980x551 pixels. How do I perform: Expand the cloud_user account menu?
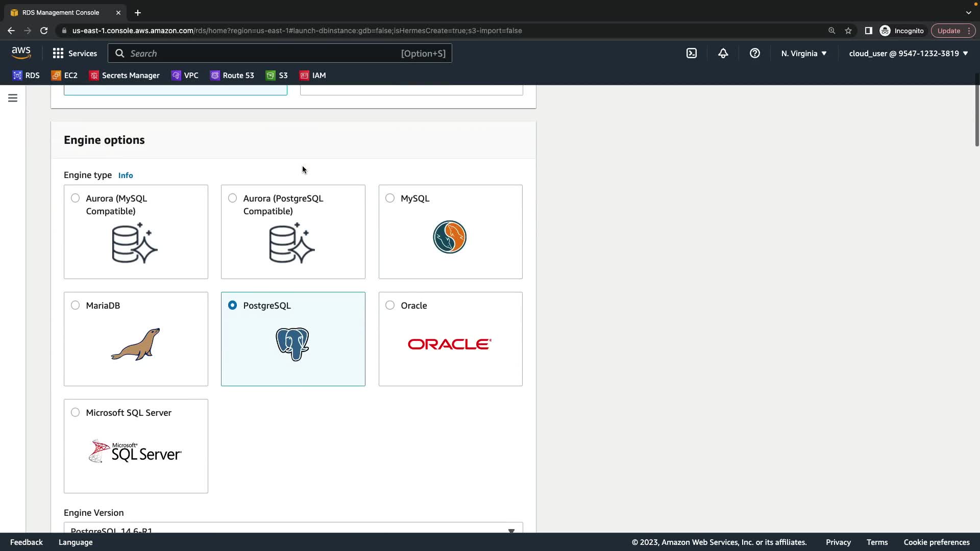(909, 53)
